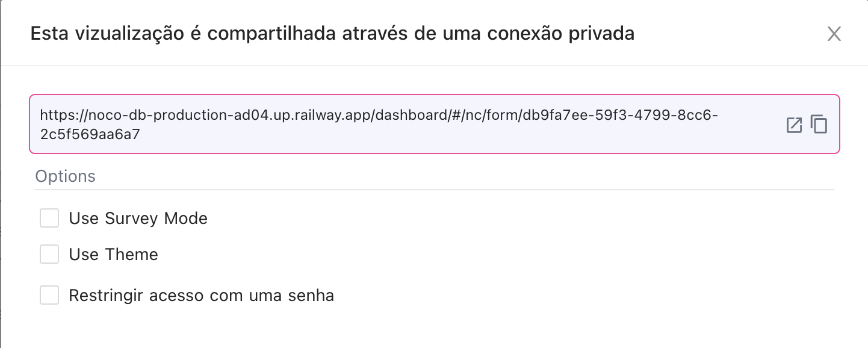868x348 pixels.
Task: Close the private share dialog
Action: [x=834, y=34]
